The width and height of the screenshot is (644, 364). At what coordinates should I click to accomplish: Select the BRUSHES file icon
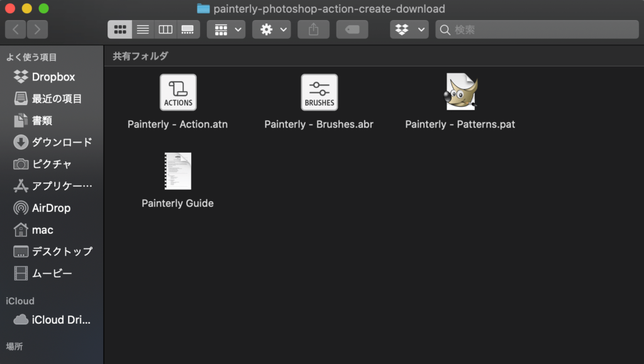(319, 92)
